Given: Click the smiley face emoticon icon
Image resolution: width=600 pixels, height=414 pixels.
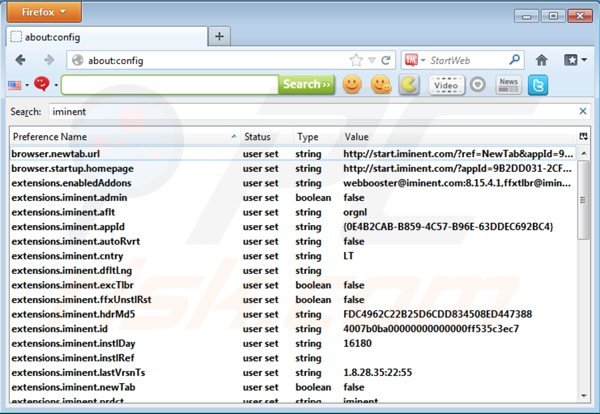Looking at the screenshot, I should pos(352,85).
